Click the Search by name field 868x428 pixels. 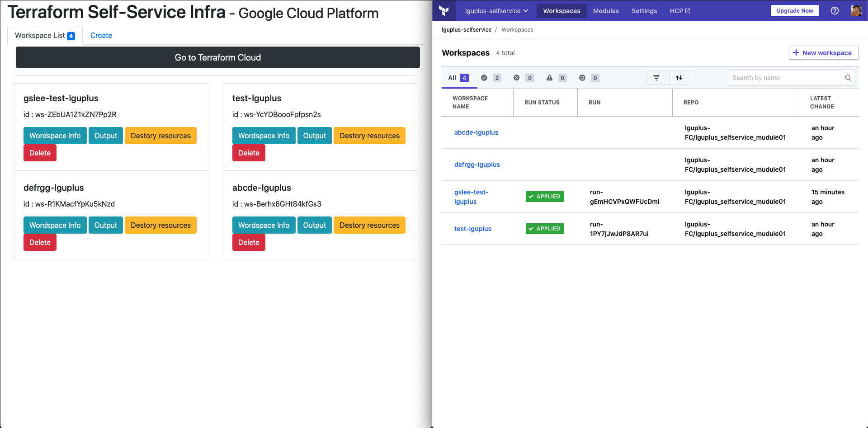(x=785, y=78)
